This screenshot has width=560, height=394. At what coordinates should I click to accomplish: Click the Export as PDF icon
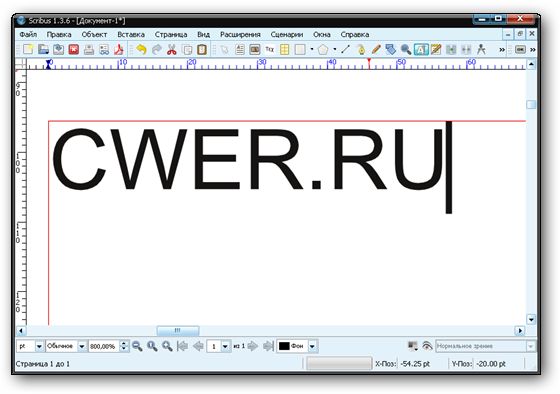click(x=119, y=49)
